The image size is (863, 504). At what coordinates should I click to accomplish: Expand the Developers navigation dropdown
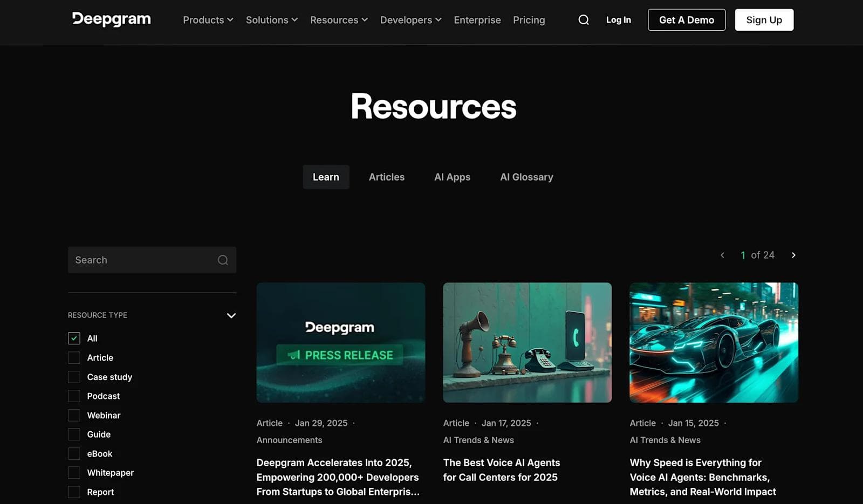point(410,19)
